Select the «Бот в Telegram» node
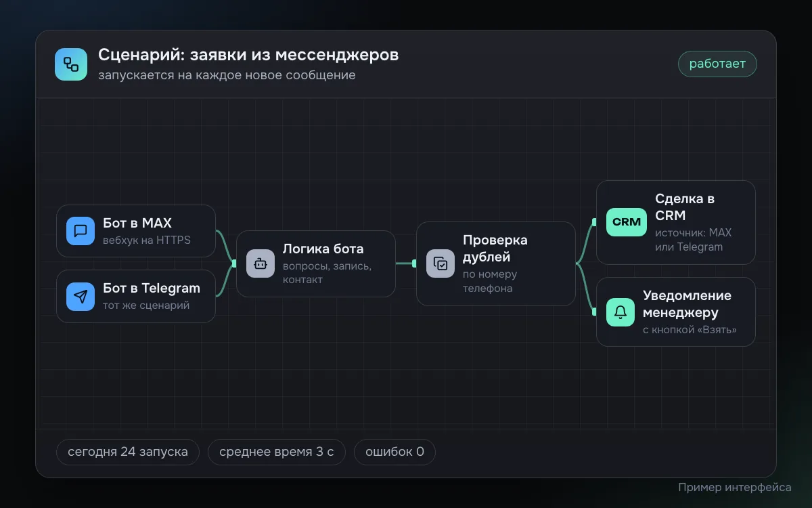This screenshot has height=508, width=812. point(136,296)
